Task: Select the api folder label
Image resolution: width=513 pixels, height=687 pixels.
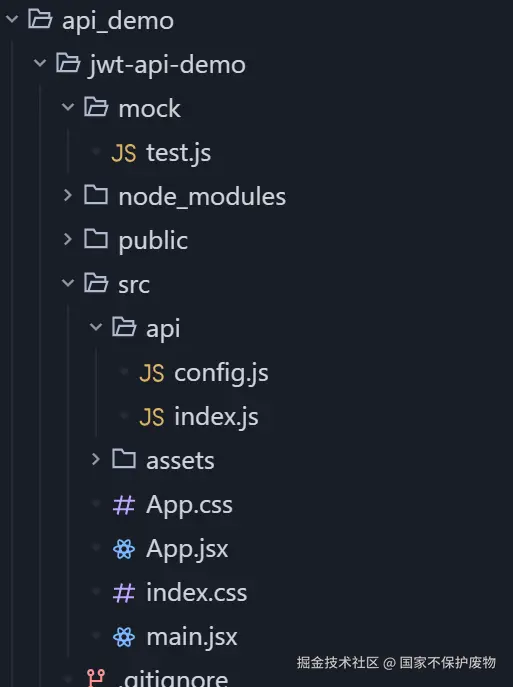Action: tap(163, 329)
